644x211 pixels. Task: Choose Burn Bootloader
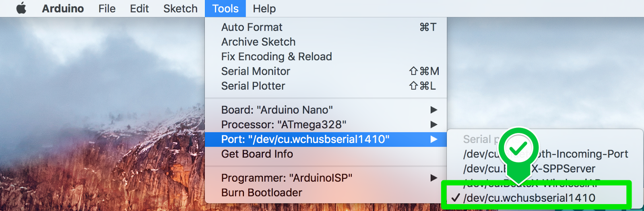[262, 192]
